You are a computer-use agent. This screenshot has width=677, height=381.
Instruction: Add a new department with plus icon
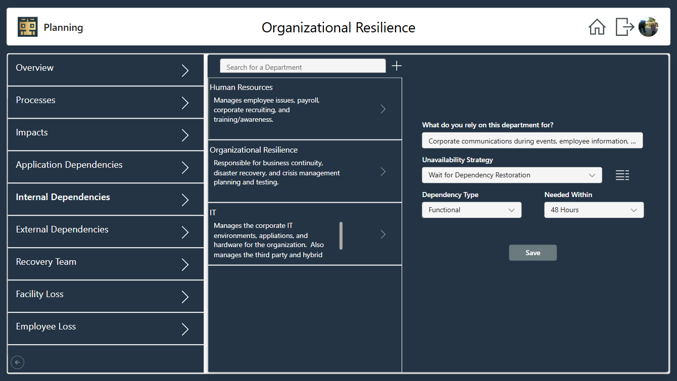(x=396, y=66)
